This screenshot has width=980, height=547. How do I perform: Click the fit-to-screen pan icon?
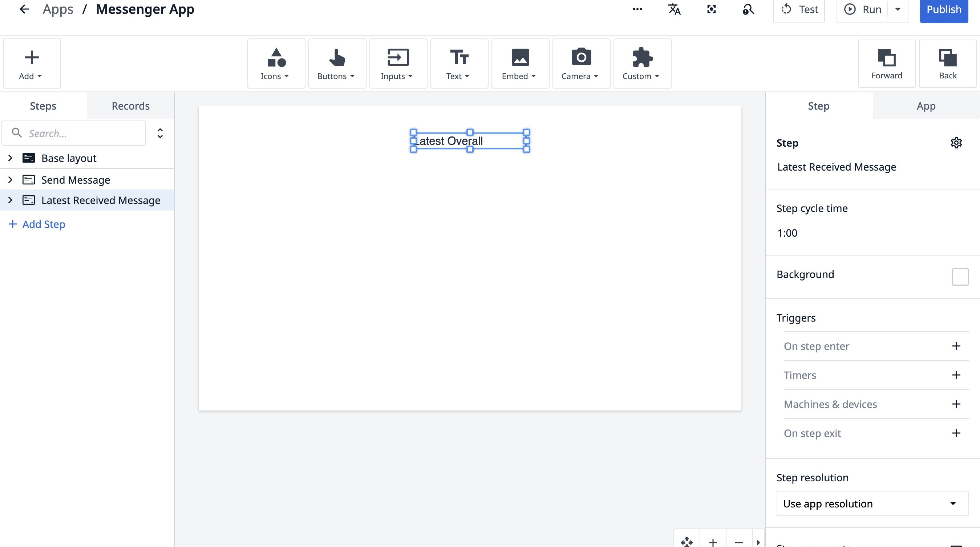(x=687, y=541)
